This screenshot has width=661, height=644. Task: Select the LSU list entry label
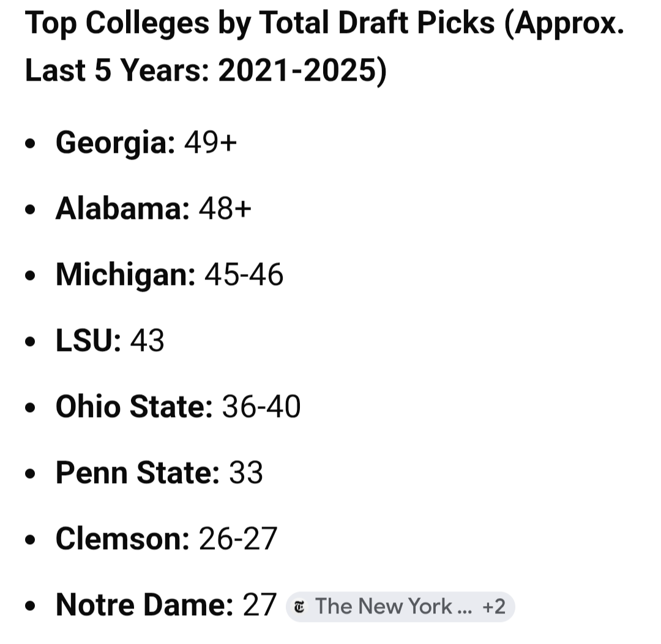coord(88,341)
